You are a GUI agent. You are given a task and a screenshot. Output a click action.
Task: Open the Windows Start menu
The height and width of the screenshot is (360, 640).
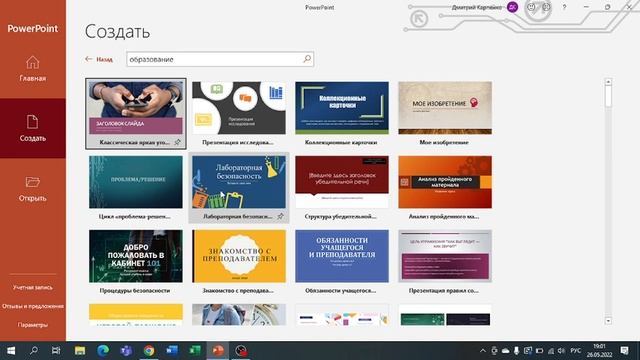click(x=11, y=351)
